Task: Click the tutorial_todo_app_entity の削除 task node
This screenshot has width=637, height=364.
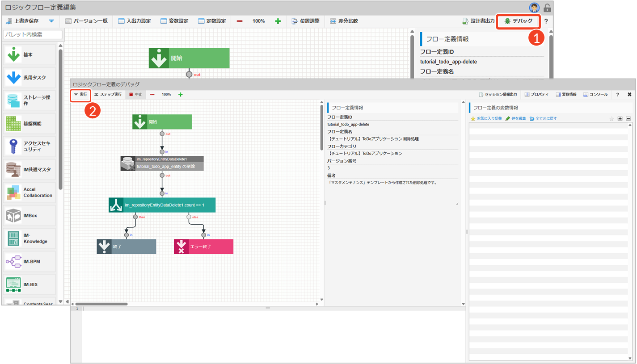Action: pyautogui.click(x=162, y=163)
